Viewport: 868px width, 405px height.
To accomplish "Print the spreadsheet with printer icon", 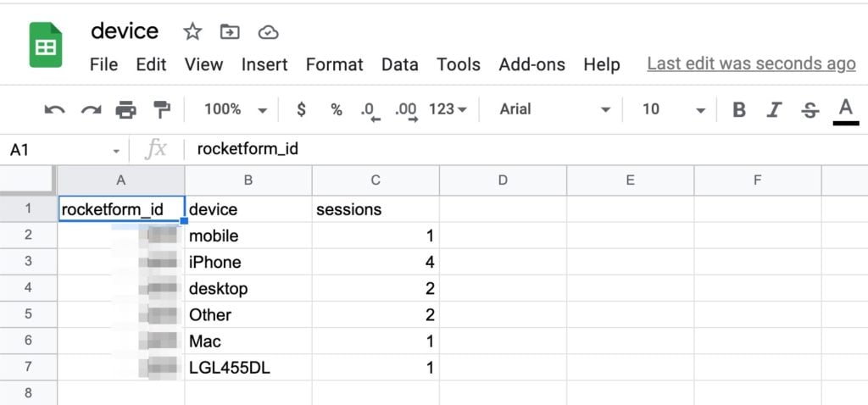I will tap(125, 109).
